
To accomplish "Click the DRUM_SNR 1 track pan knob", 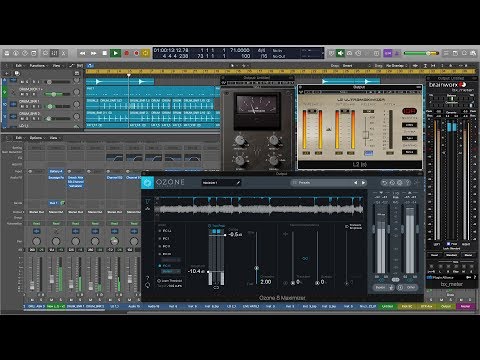I will 77,104.
